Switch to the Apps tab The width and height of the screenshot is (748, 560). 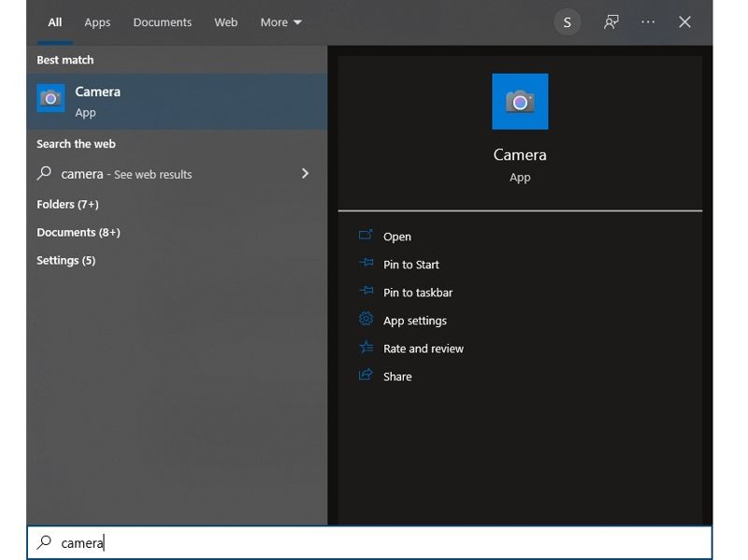[x=97, y=22]
